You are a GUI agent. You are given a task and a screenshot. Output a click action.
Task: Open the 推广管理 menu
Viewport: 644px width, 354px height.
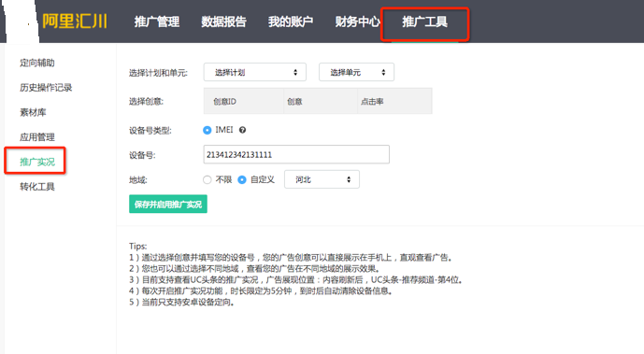click(156, 21)
